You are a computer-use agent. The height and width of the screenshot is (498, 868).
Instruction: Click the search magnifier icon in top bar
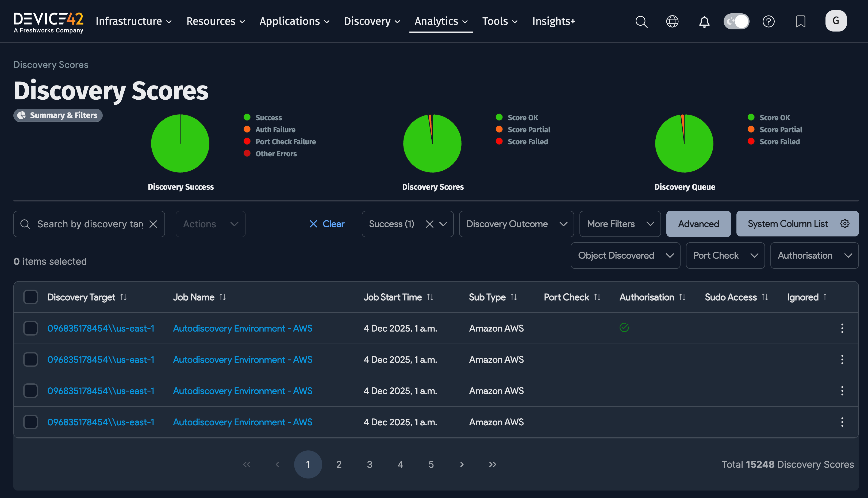pyautogui.click(x=641, y=22)
